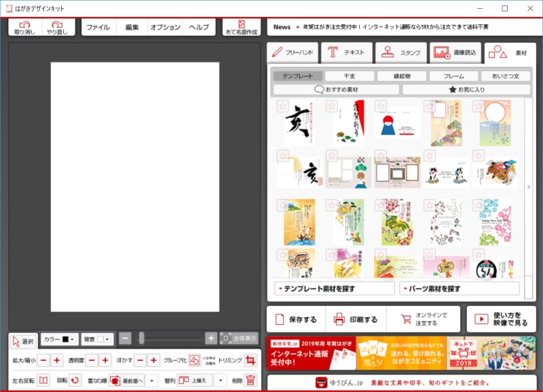Screen dimensions: 543x392
Task: Click the トリミング trimming icon
Action: click(x=251, y=359)
